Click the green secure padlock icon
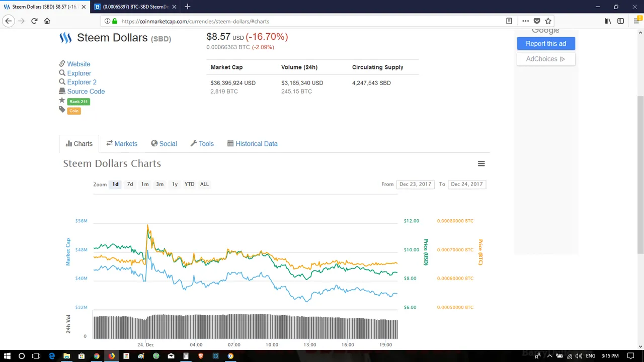The width and height of the screenshot is (644, 362). [x=115, y=21]
